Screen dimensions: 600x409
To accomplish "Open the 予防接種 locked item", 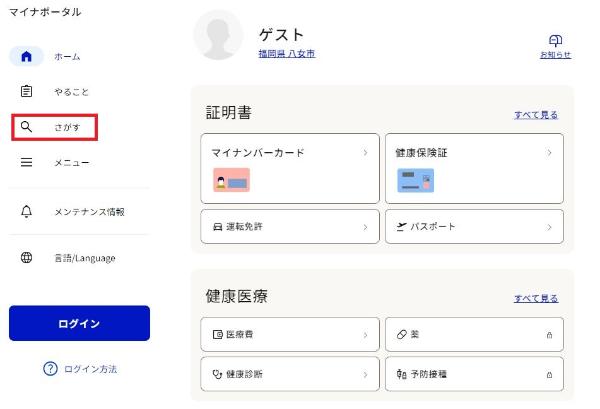I will (x=473, y=374).
